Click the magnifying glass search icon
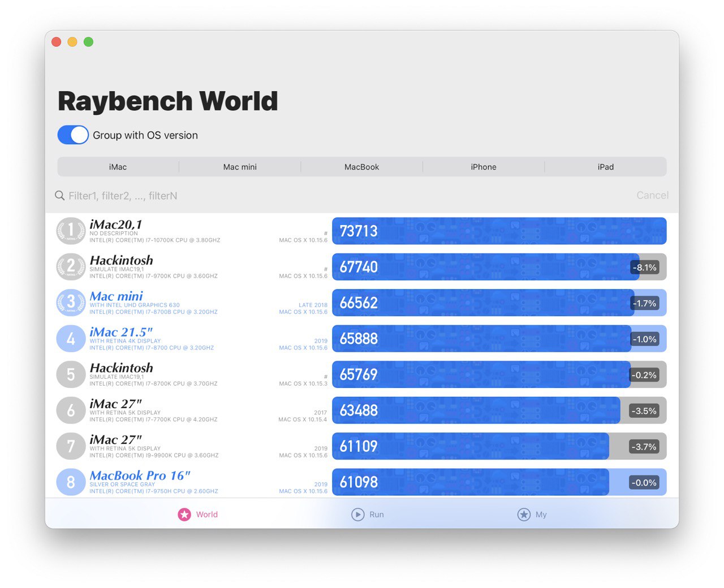Viewport: 724px width, 588px height. [x=59, y=196]
